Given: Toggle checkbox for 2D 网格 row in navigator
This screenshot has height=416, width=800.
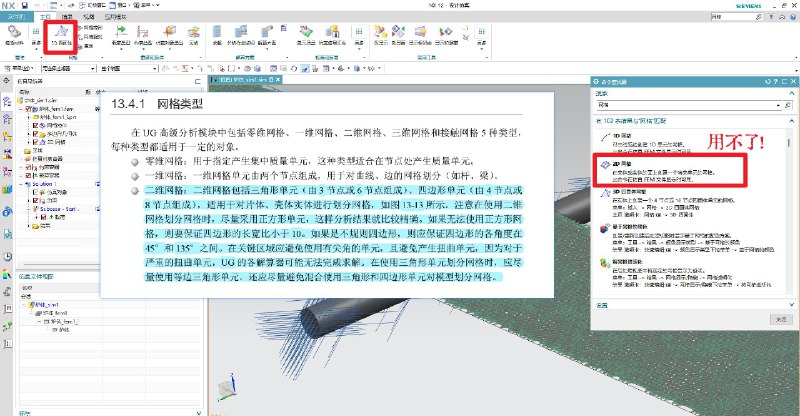Looking at the screenshot, I should (36, 142).
